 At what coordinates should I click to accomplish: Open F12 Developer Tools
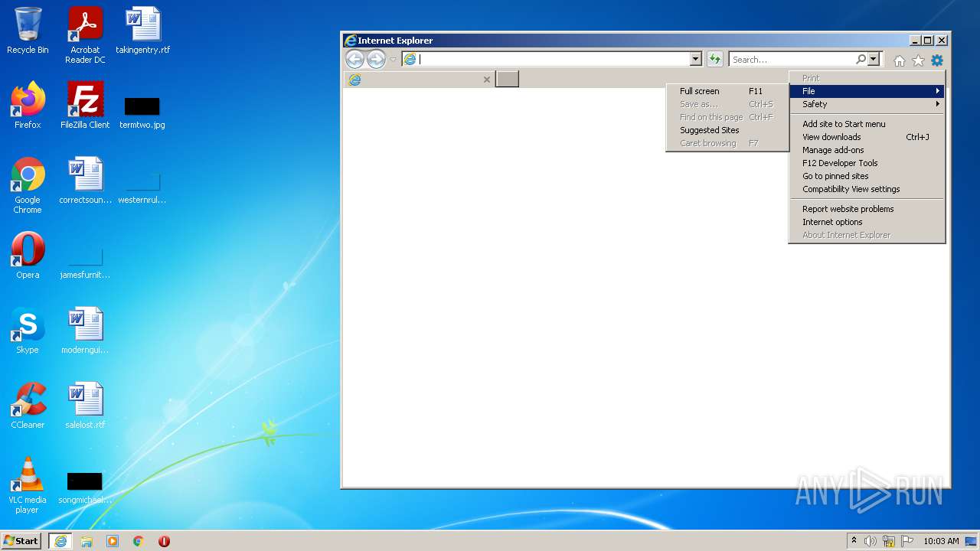click(x=867, y=163)
